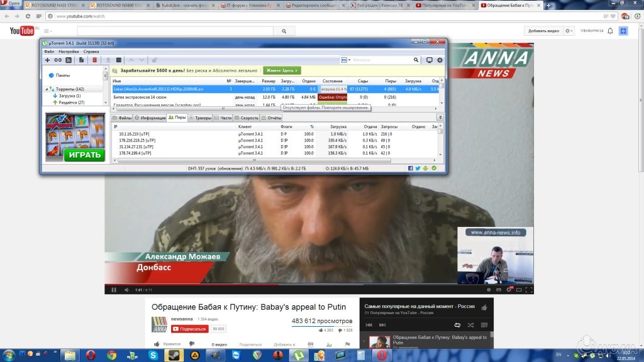The width and height of the screenshot is (644, 362).
Task: Click Добавить видео button on YouTube
Action: [543, 31]
